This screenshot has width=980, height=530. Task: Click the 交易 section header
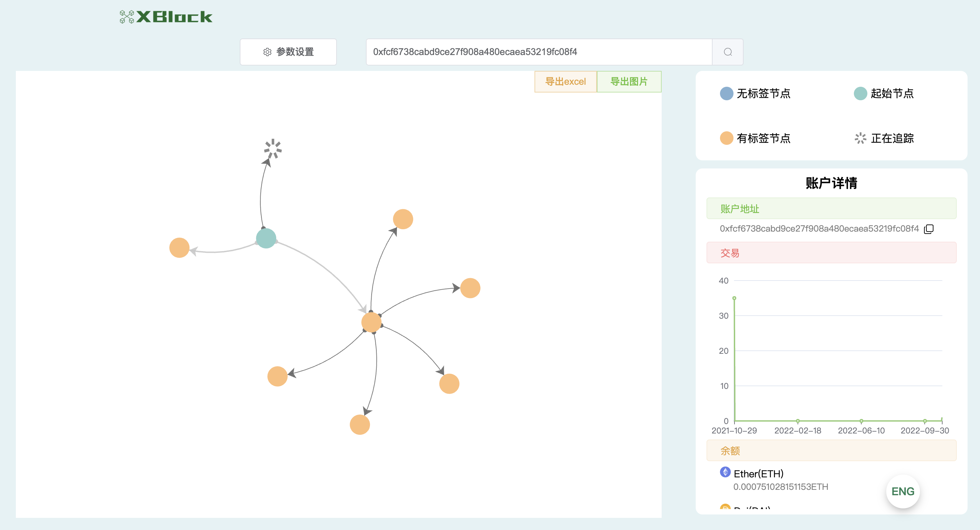tap(831, 253)
